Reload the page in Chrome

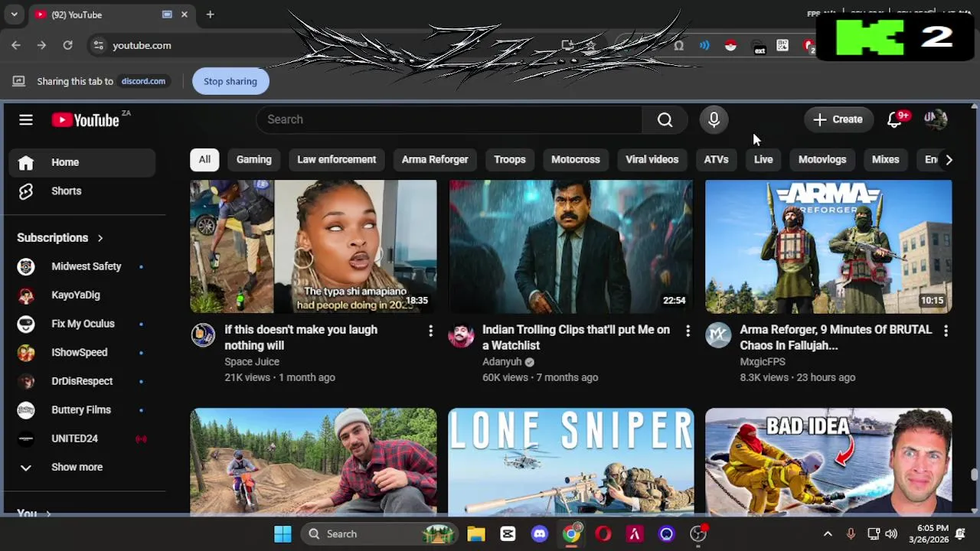tap(67, 45)
